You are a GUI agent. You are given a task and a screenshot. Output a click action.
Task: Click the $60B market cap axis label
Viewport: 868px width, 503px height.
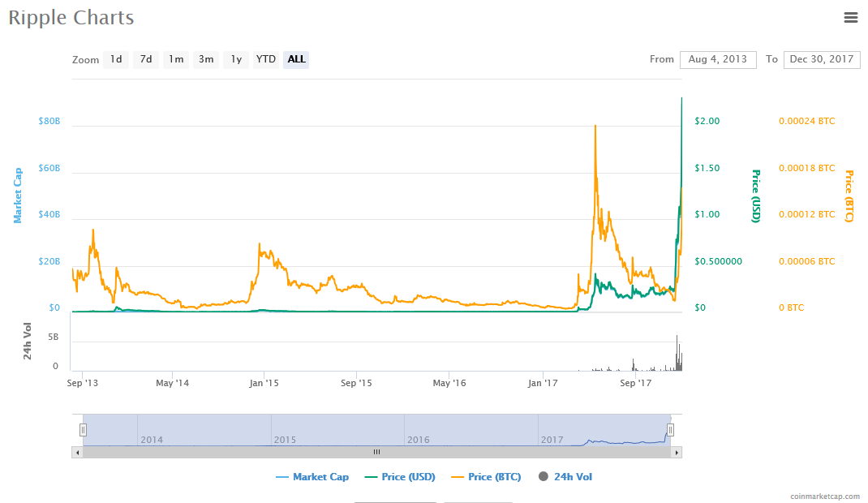tap(49, 168)
